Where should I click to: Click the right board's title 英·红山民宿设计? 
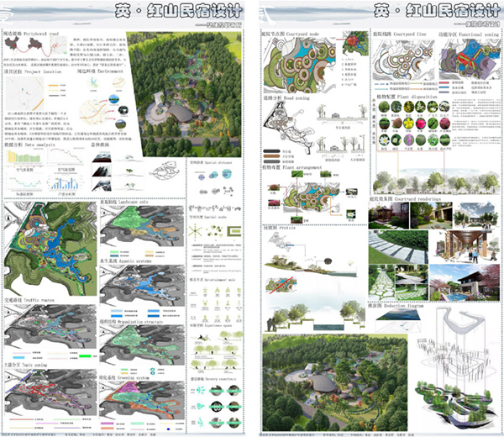[x=437, y=11]
